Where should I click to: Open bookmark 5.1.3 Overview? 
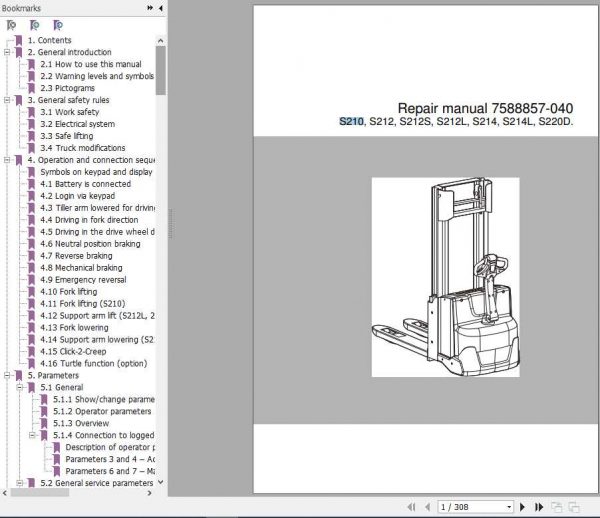click(x=81, y=423)
